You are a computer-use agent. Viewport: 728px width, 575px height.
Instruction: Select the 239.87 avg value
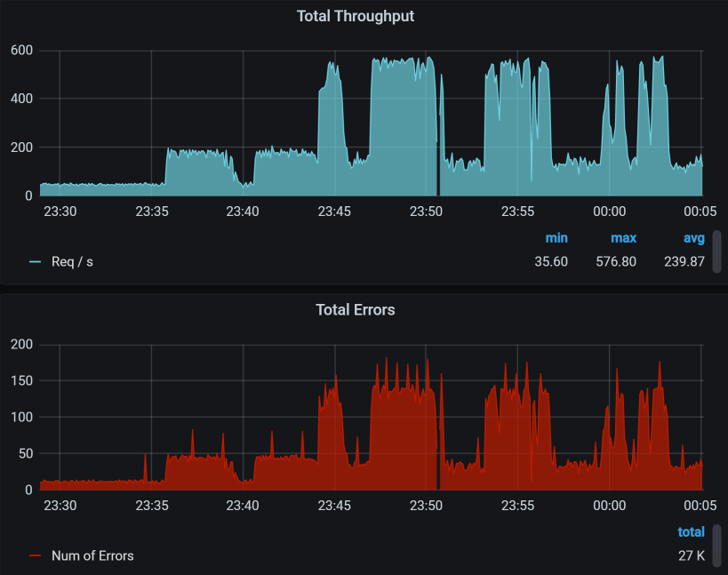coord(684,261)
